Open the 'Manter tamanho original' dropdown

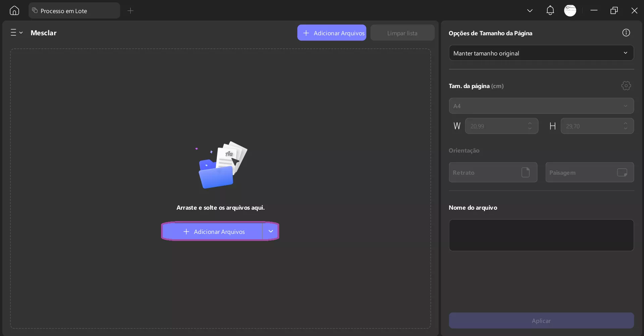tap(541, 53)
